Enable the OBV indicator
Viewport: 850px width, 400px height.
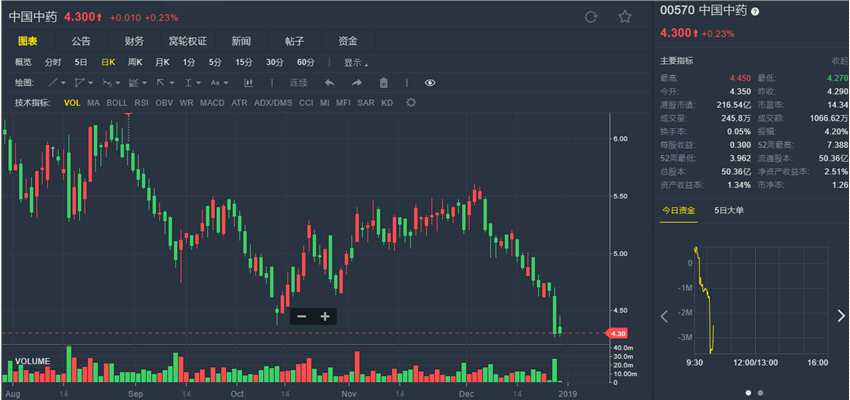pyautogui.click(x=164, y=102)
